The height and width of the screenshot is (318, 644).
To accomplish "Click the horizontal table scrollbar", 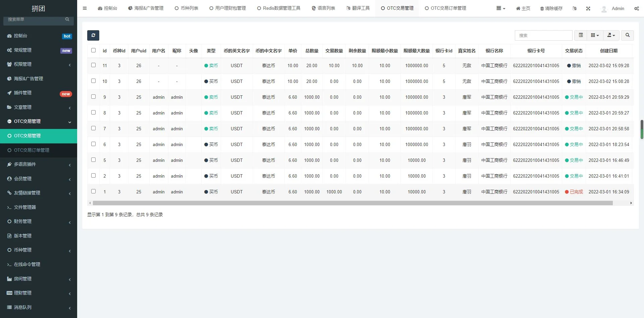I will pyautogui.click(x=352, y=203).
